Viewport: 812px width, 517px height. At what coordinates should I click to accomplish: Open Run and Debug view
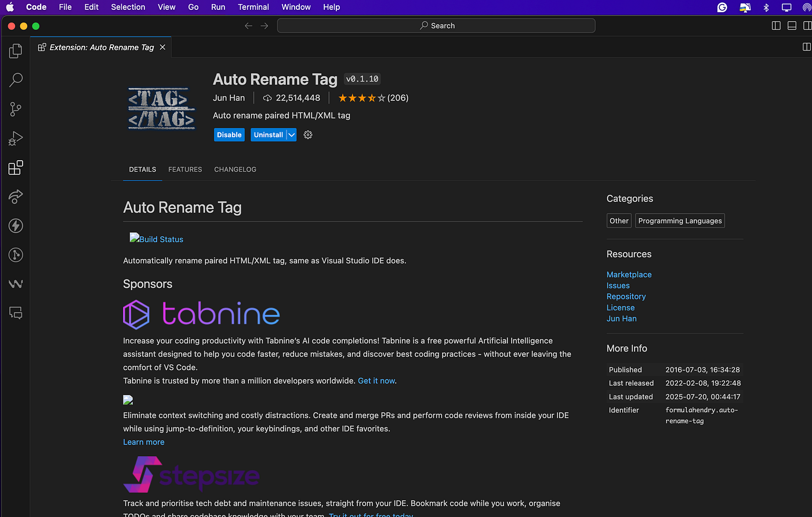click(16, 139)
